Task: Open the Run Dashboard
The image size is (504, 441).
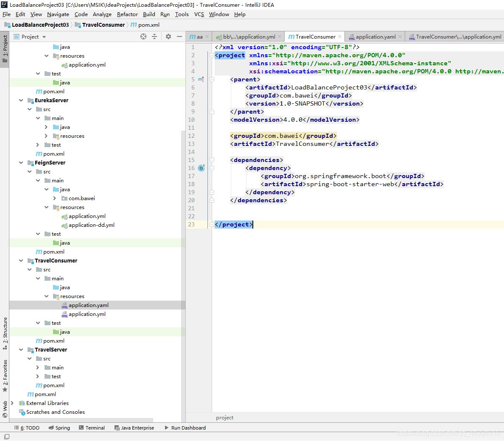Action: pos(185,427)
